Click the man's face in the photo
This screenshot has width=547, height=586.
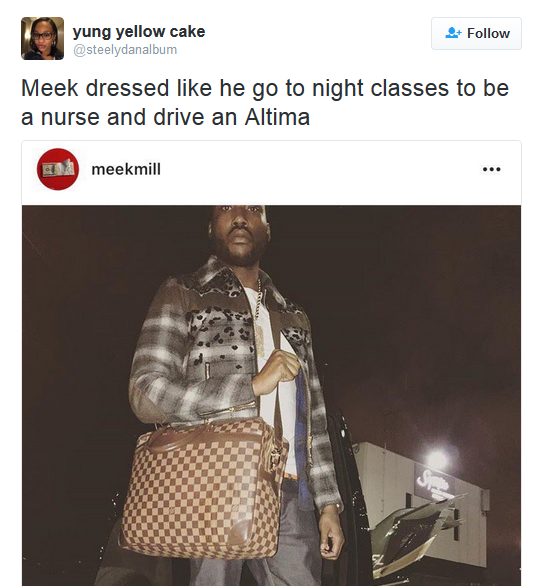[x=239, y=234]
